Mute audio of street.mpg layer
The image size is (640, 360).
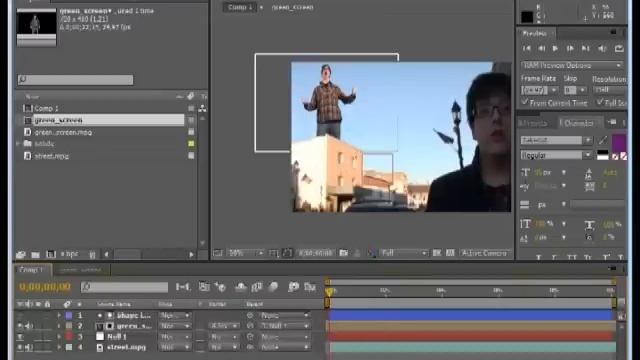(29, 347)
